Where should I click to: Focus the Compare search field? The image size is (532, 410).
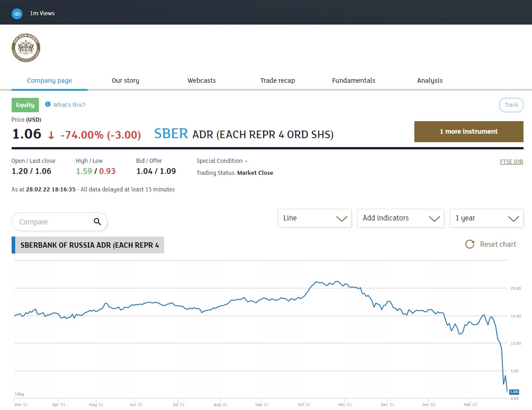tap(60, 222)
